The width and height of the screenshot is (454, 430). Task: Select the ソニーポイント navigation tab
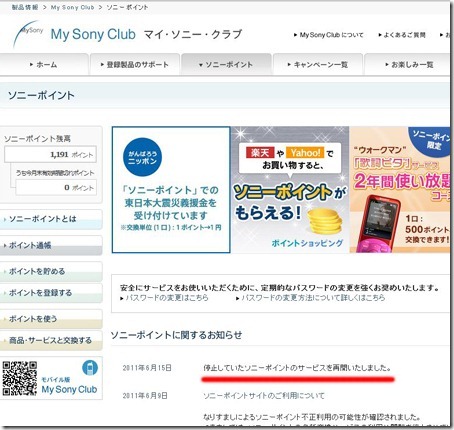[x=226, y=64]
